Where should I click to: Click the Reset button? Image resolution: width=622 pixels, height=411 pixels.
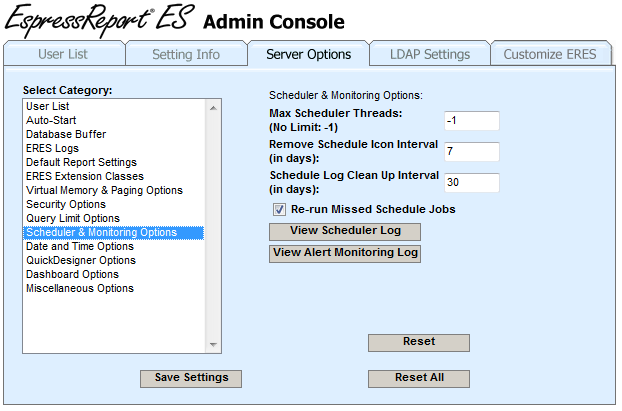419,342
